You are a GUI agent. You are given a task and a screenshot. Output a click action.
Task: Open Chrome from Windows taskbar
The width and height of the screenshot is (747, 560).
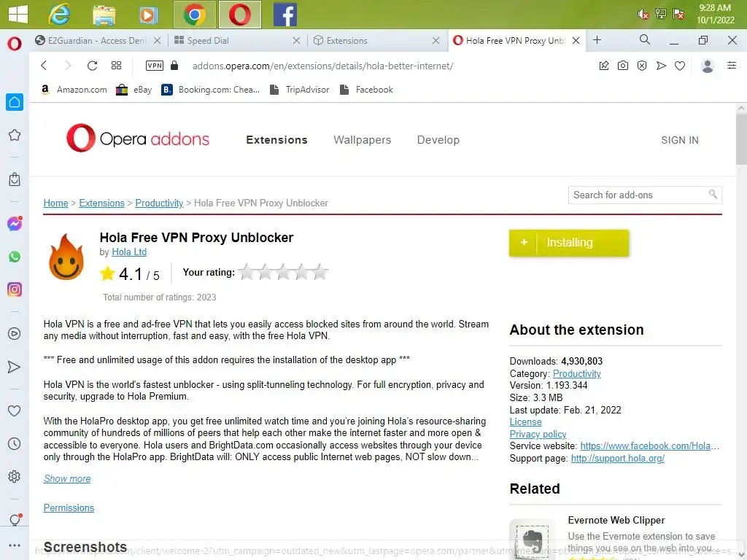point(194,15)
